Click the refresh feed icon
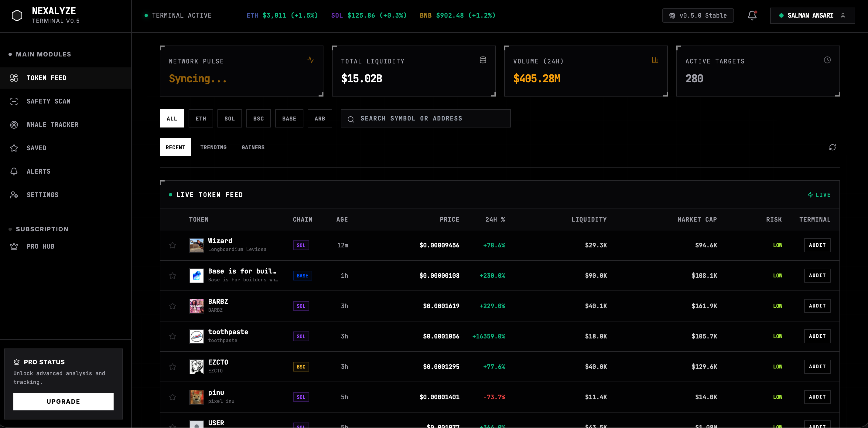This screenshot has width=868, height=428. coord(832,148)
